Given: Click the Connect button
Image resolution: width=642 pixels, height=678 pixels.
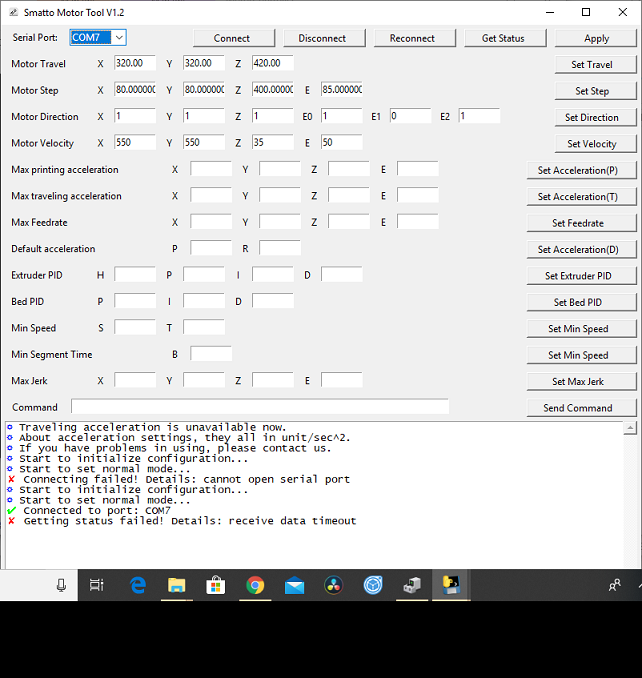Looking at the screenshot, I should 233,38.
